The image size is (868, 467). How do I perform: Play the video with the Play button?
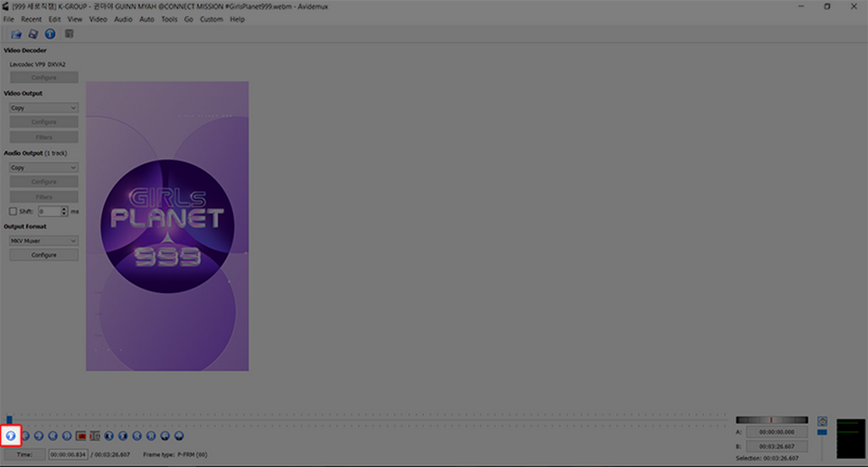tap(11, 436)
